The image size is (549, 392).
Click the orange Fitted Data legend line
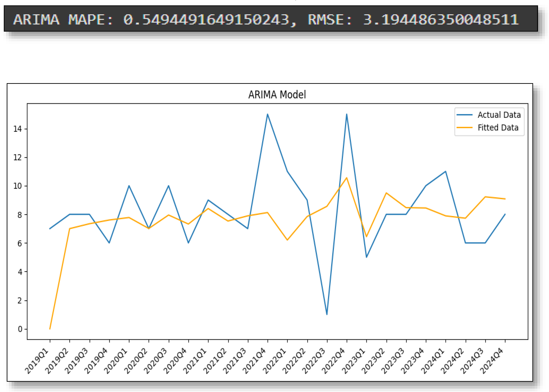tap(464, 128)
